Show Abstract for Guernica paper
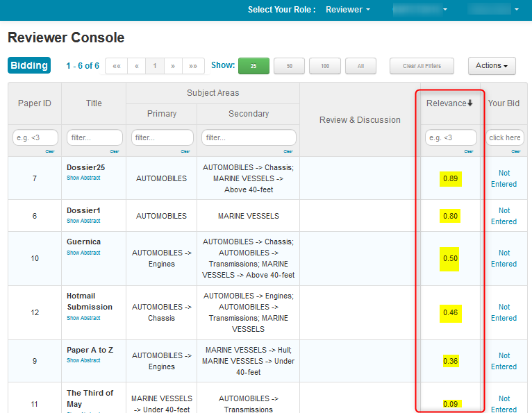532x413 pixels. tap(83, 253)
